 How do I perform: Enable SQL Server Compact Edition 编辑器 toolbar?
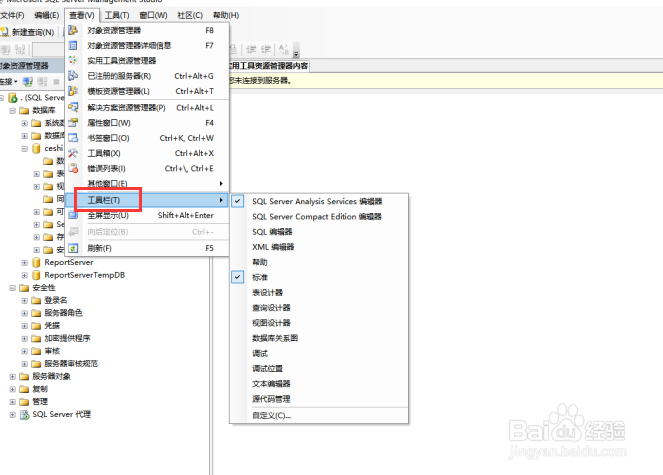click(317, 217)
